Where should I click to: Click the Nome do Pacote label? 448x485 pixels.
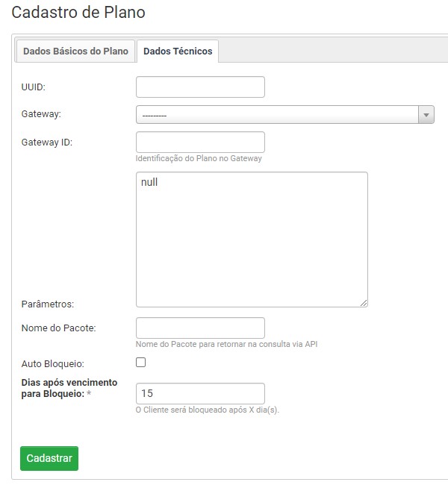coord(59,328)
